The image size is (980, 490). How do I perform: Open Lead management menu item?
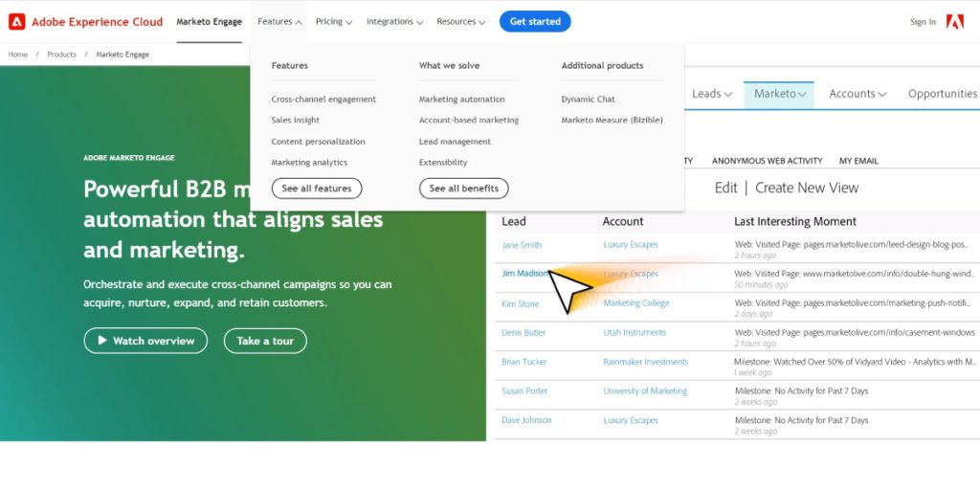455,142
